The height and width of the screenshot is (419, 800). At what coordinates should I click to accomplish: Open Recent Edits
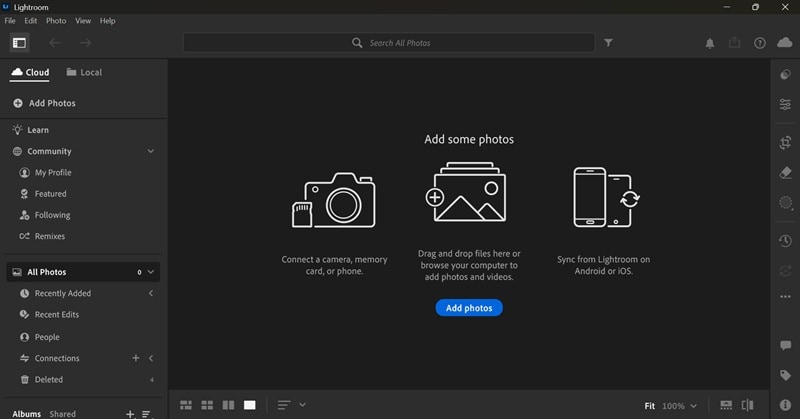pyautogui.click(x=49, y=315)
